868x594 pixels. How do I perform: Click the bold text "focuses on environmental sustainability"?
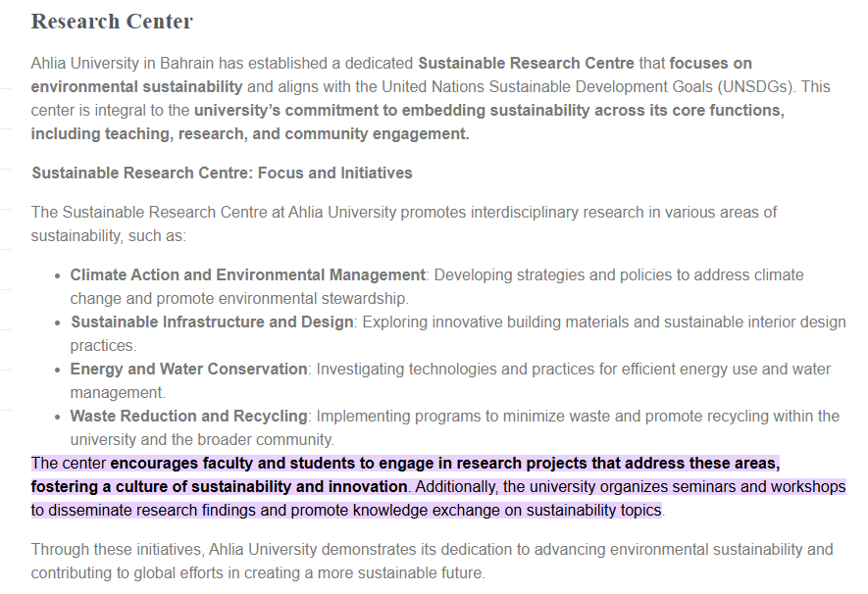click(x=136, y=86)
